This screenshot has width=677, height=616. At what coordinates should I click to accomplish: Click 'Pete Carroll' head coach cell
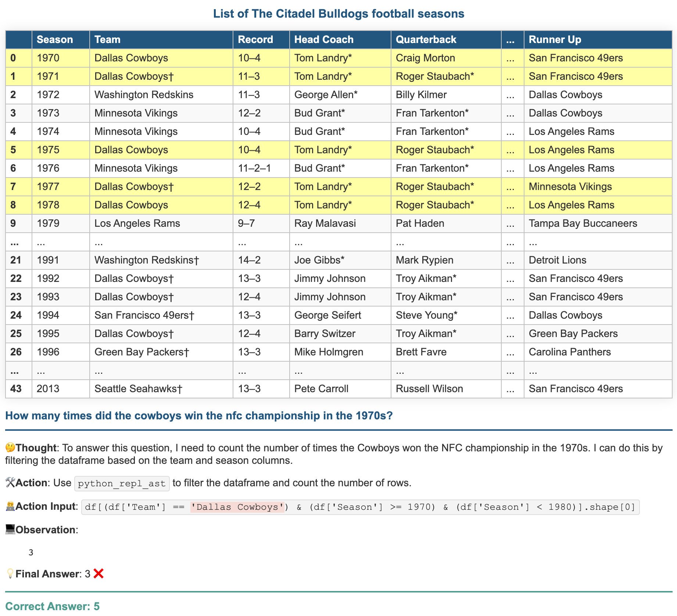[x=340, y=389]
